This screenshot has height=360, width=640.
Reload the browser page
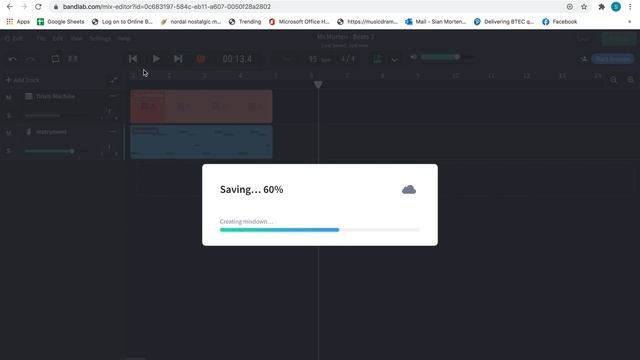(x=38, y=7)
